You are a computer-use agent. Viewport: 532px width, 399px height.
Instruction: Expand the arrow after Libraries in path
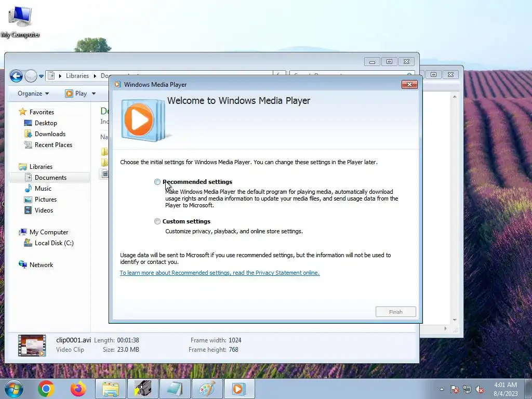tap(95, 76)
